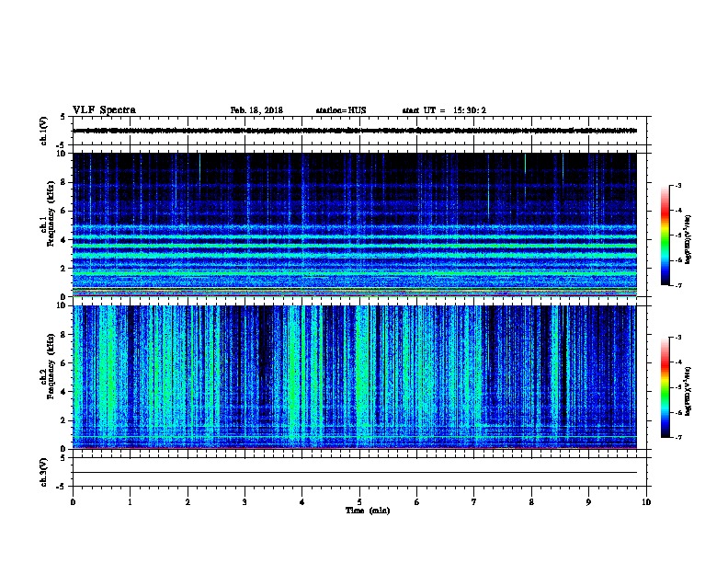
Task: Click the ch.1 PSD color scale bar
Action: click(x=665, y=236)
